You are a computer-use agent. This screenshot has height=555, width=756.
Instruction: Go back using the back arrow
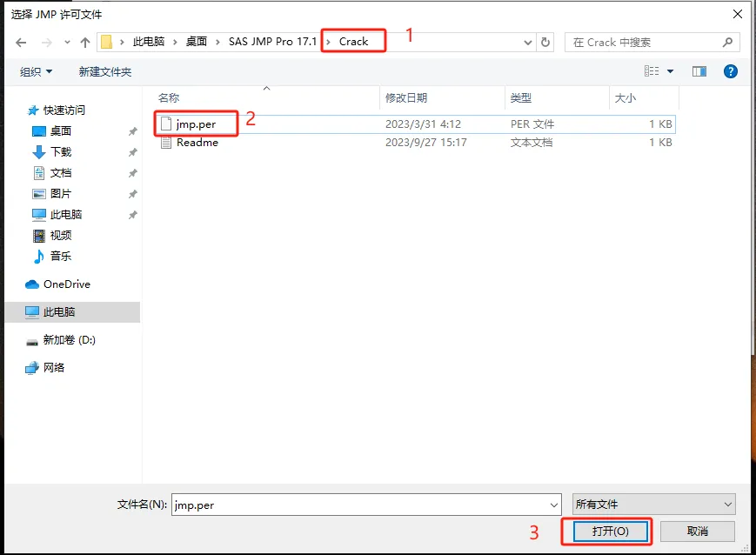[x=21, y=43]
